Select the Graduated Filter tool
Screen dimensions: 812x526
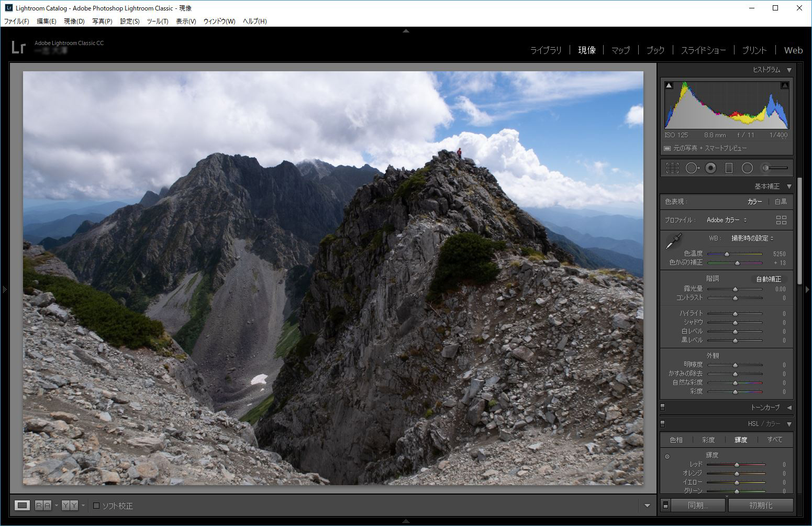pyautogui.click(x=729, y=168)
